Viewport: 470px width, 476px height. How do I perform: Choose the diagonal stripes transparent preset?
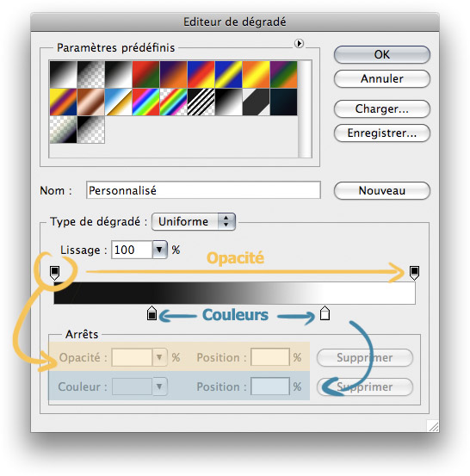(x=201, y=102)
